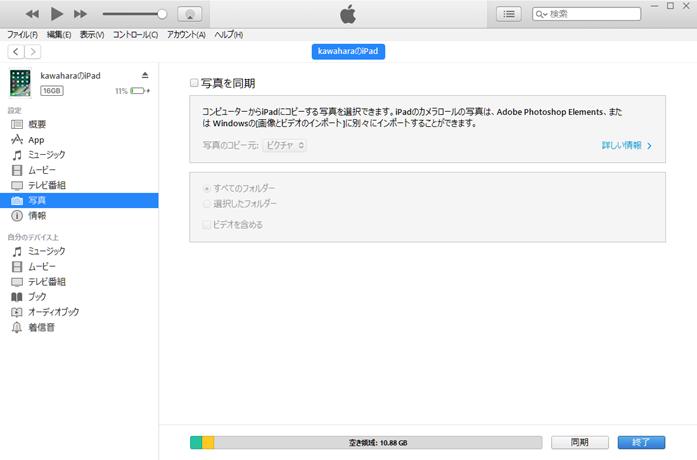Open the 着信音 bell icon

pos(17,328)
